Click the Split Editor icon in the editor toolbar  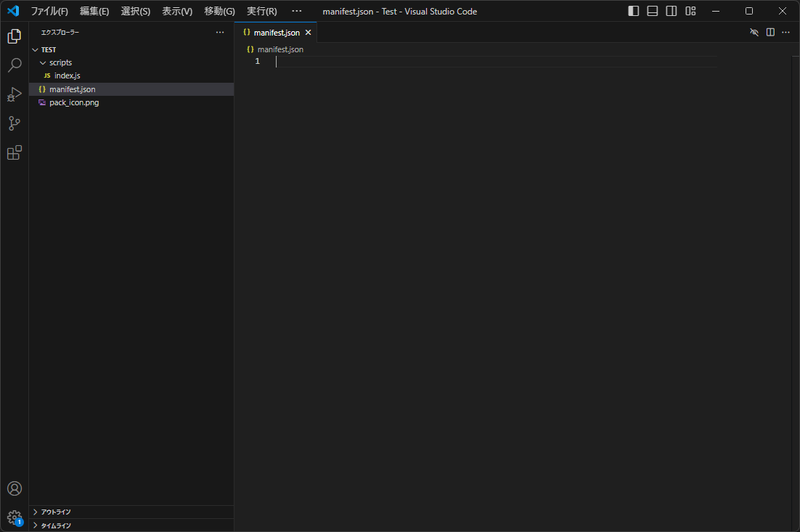pyautogui.click(x=770, y=32)
